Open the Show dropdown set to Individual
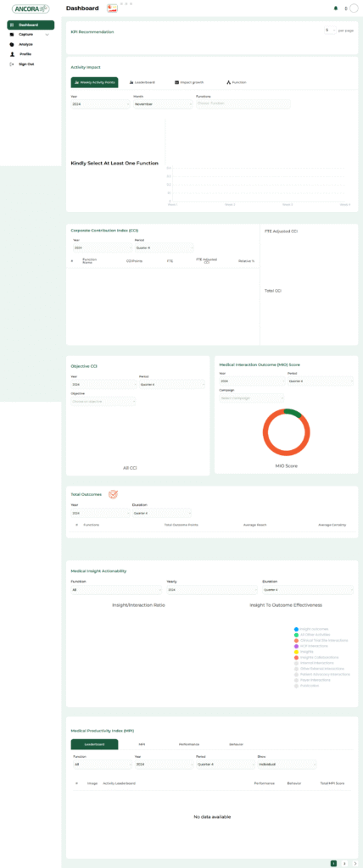This screenshot has width=363, height=868. pos(287,765)
